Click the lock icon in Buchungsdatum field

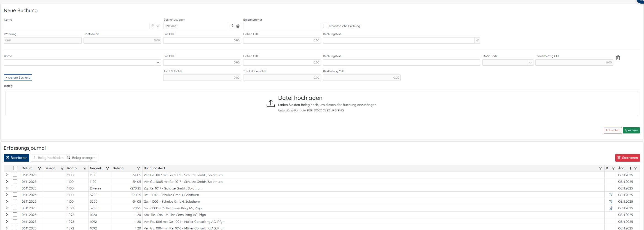point(232,26)
